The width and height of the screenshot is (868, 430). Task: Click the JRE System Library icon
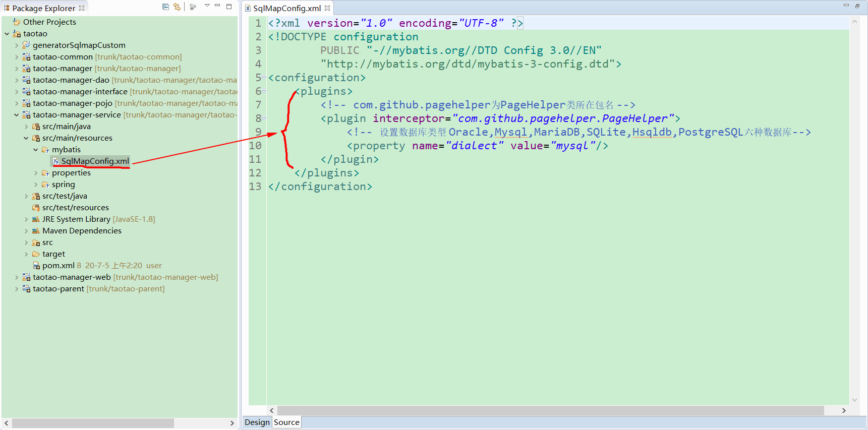pyautogui.click(x=36, y=219)
